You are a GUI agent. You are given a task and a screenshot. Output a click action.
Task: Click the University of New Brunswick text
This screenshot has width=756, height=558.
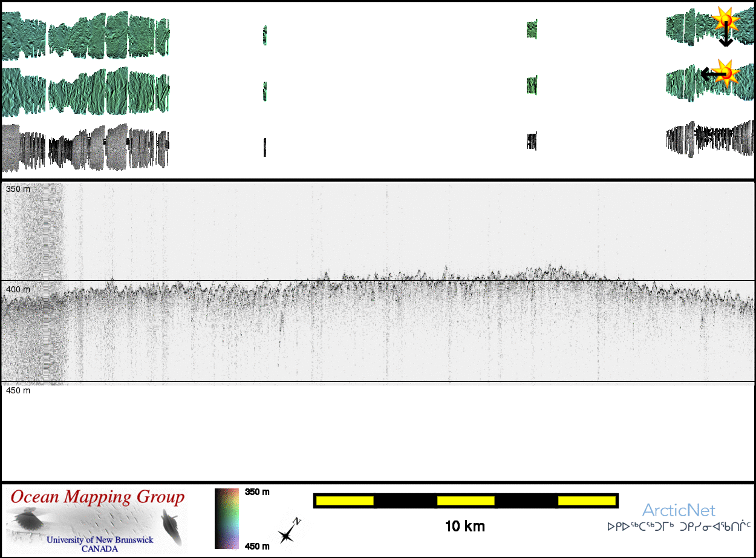coord(100,540)
